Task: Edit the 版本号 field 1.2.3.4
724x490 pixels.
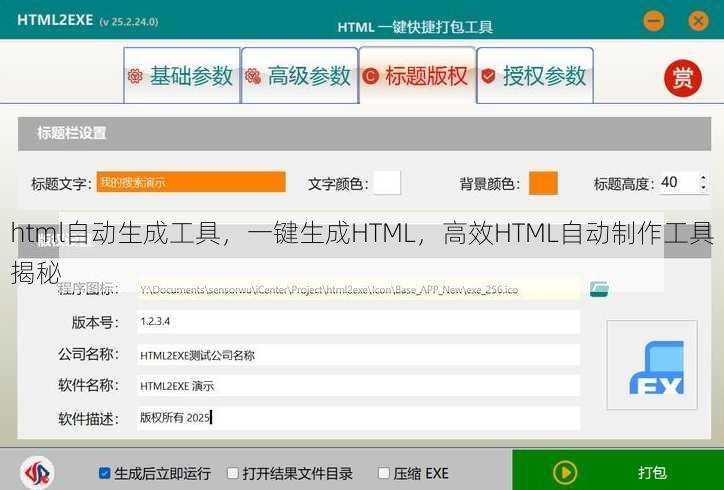Action: 358,322
